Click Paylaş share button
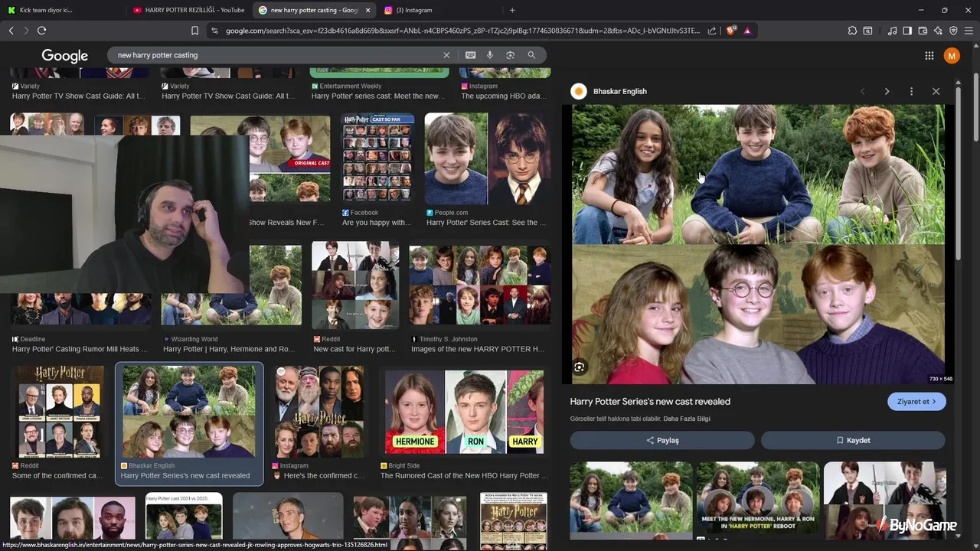 (x=662, y=440)
